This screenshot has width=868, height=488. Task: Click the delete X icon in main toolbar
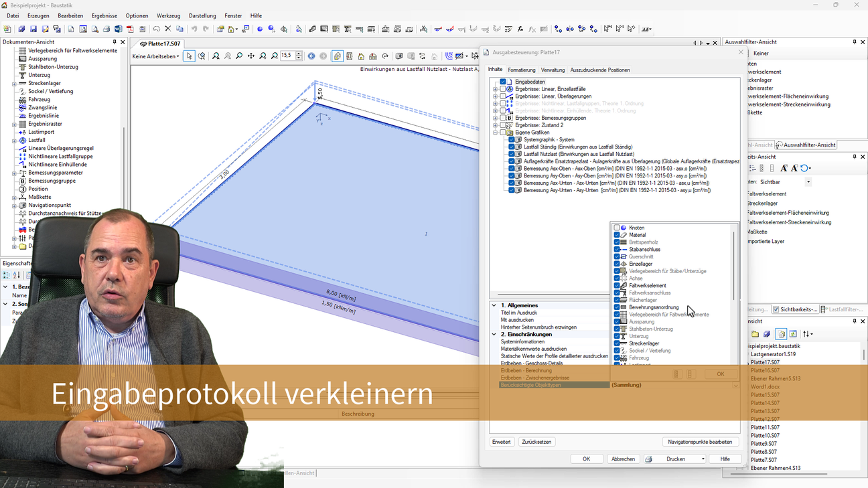coord(168,29)
